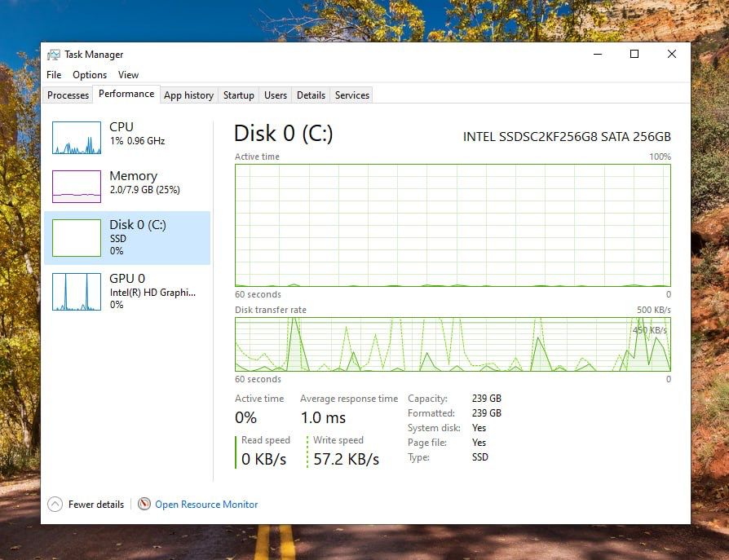
Task: Open the Users tab
Action: (276, 95)
